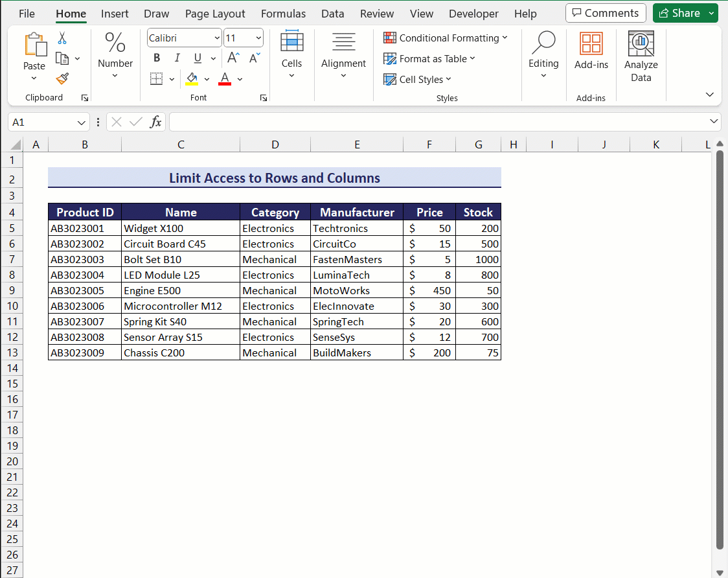Expand the Font Color palette arrow
The height and width of the screenshot is (578, 728).
tap(240, 80)
